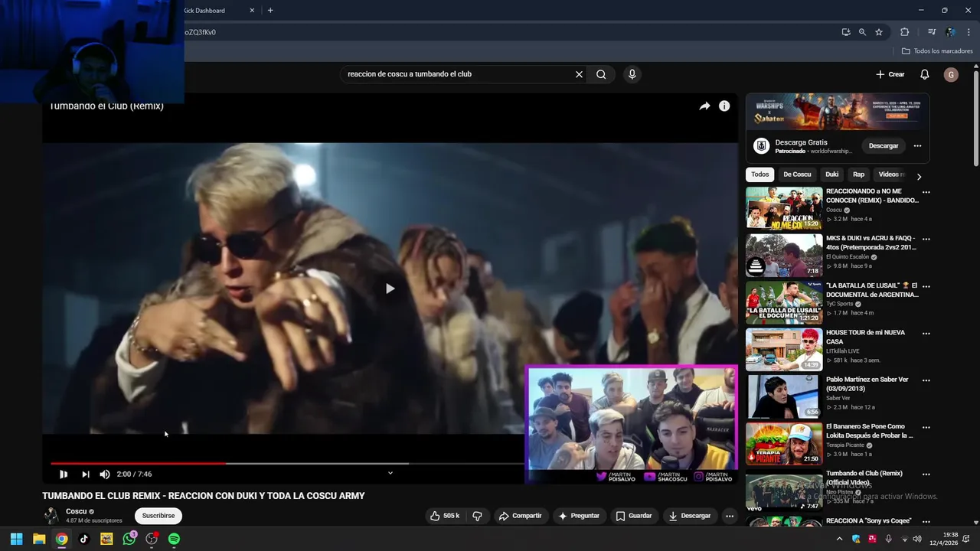
Task: Clear the YouTube search box text
Action: [579, 74]
